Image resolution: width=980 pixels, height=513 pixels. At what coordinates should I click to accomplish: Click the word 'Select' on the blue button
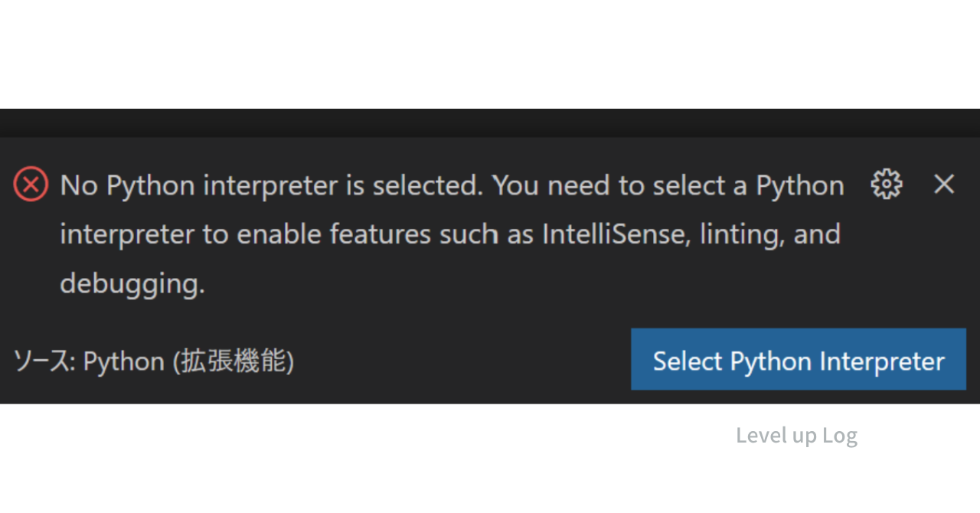(688, 361)
